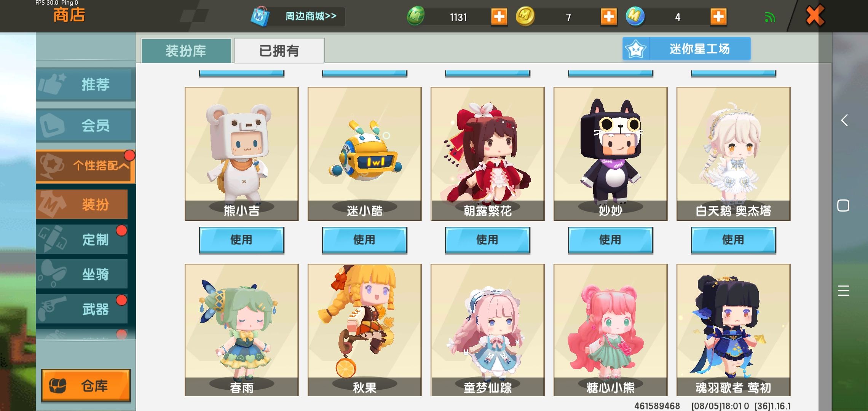Screen dimensions: 868x411
Task: Open 周边商城 shopping bag link
Action: click(x=298, y=16)
